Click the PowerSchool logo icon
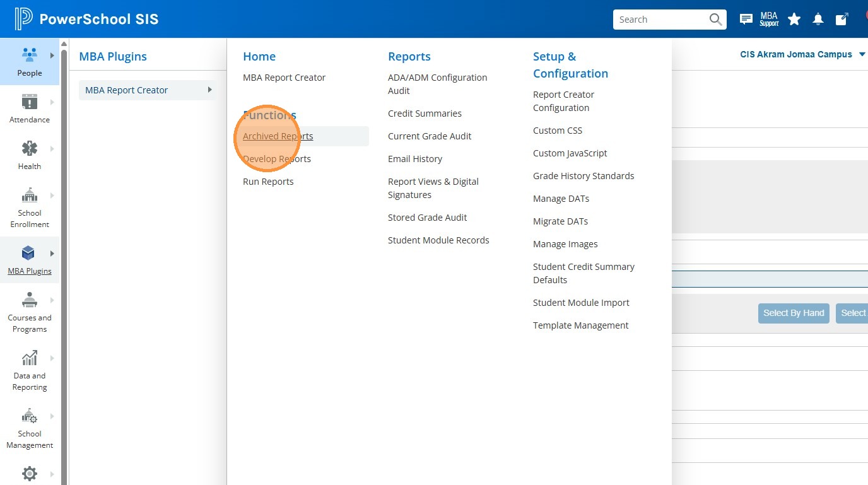The height and width of the screenshot is (485, 868). coord(23,19)
